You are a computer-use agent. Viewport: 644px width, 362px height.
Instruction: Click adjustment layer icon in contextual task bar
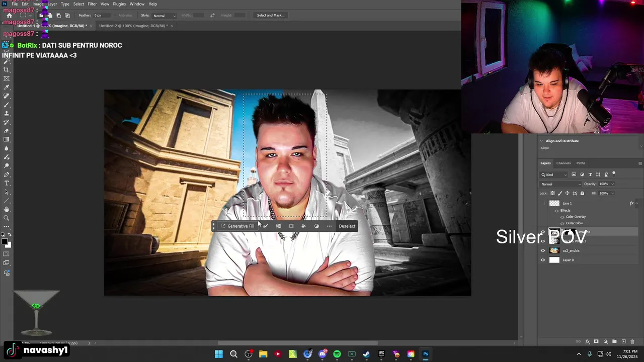[316, 226]
